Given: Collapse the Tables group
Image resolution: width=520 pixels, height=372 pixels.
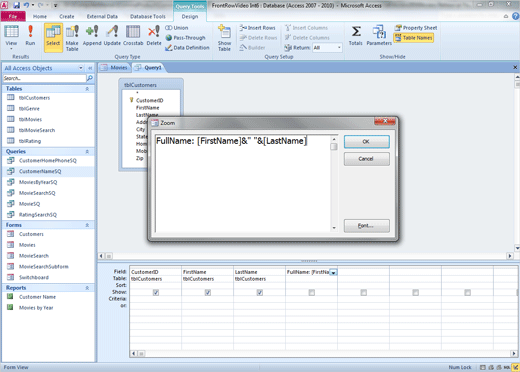Looking at the screenshot, I should coord(87,89).
